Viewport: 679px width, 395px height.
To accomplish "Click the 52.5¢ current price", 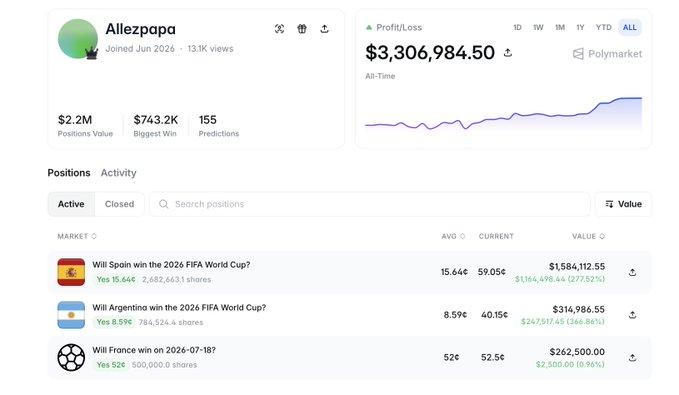I will pos(493,357).
